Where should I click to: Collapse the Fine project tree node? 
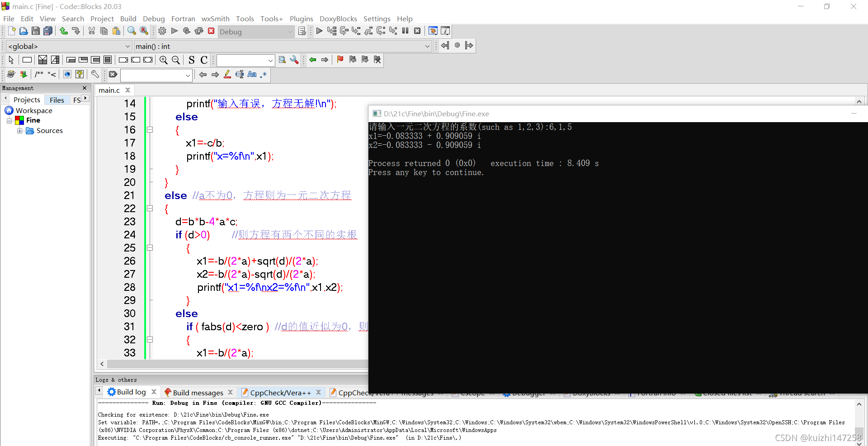pyautogui.click(x=9, y=120)
